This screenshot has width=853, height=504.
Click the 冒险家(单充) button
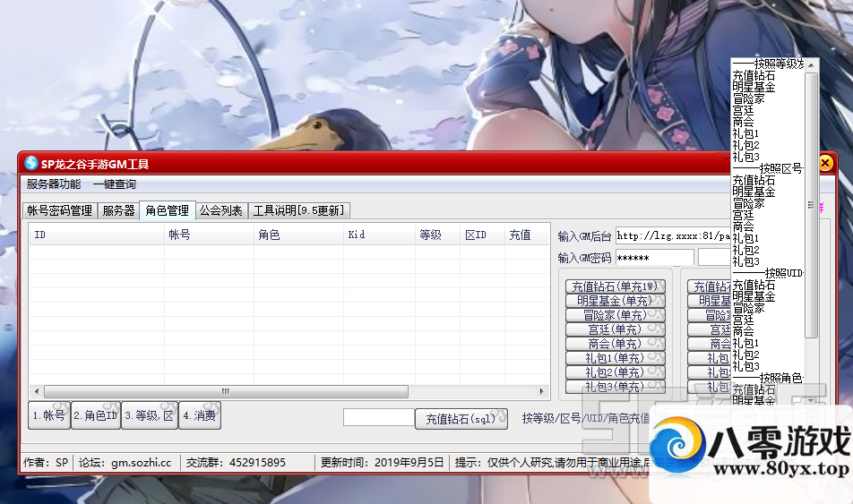pyautogui.click(x=616, y=315)
